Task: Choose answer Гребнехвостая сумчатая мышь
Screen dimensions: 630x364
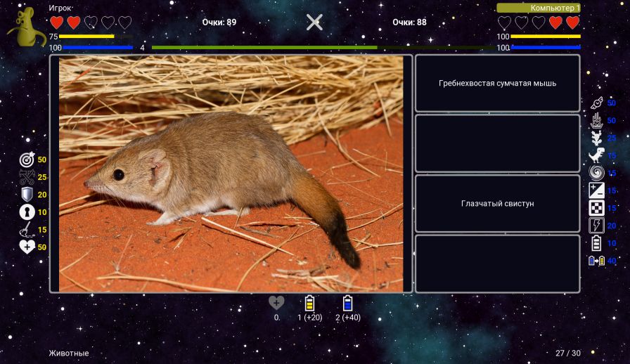Action: pos(497,83)
